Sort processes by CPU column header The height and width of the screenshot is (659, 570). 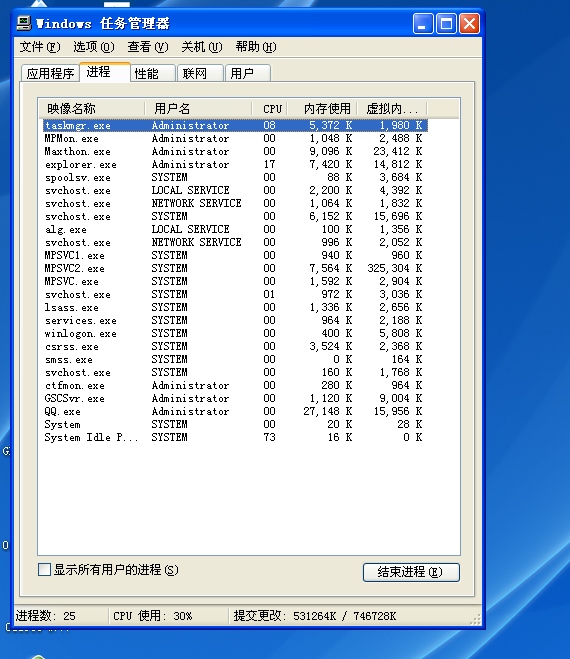269,109
